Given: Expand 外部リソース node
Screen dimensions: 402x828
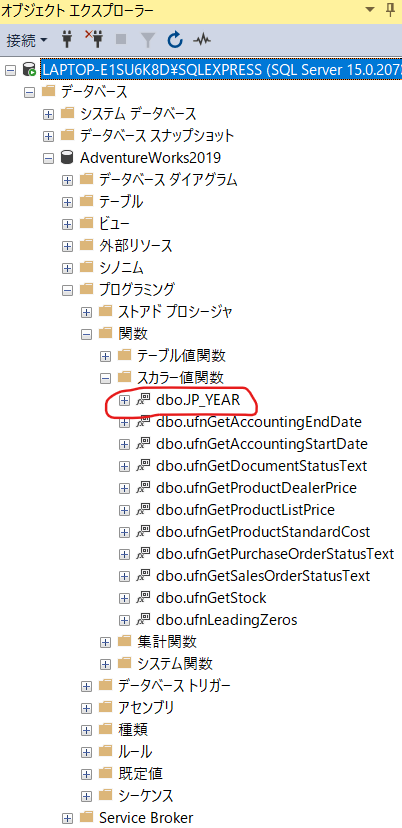Looking at the screenshot, I should [68, 246].
